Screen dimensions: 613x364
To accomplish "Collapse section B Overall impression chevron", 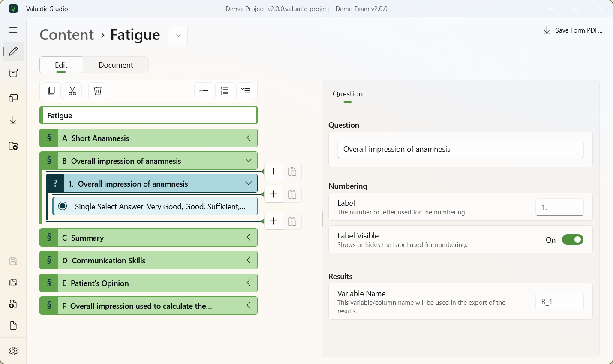I will click(249, 161).
